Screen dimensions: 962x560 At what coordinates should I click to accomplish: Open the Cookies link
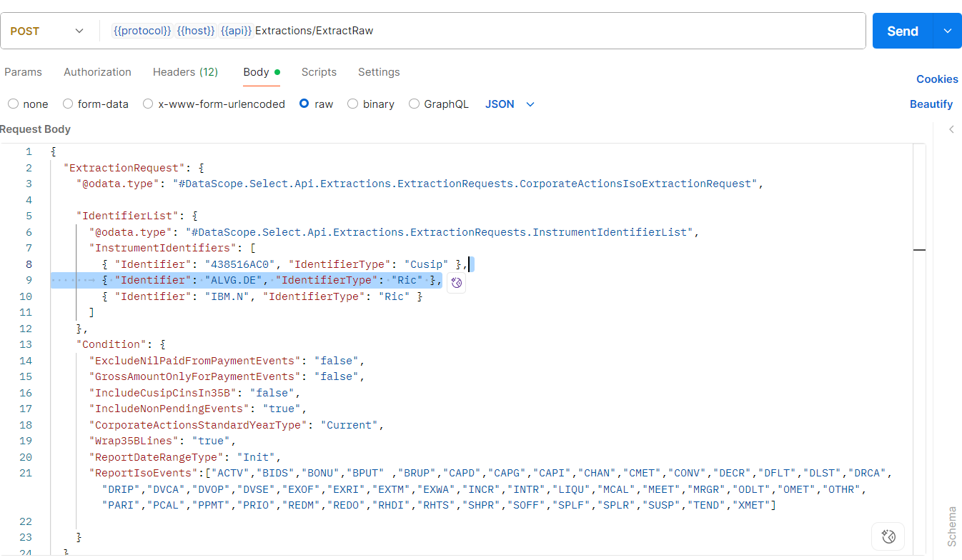tap(937, 79)
